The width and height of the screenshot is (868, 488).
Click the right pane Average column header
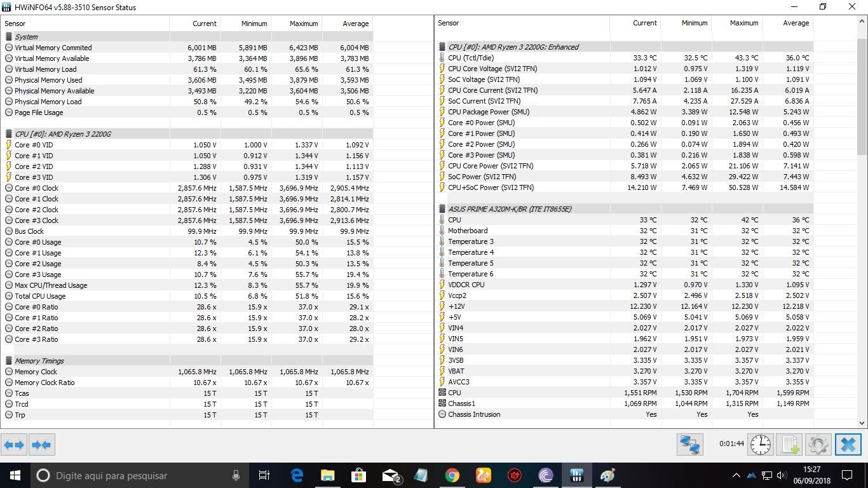(x=787, y=23)
